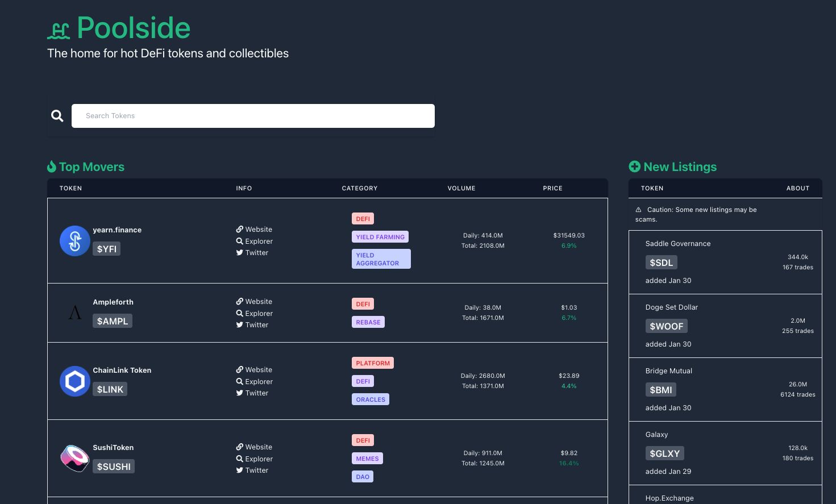Click the yearn.finance token logo
Image resolution: width=836 pixels, height=504 pixels.
[75, 241]
